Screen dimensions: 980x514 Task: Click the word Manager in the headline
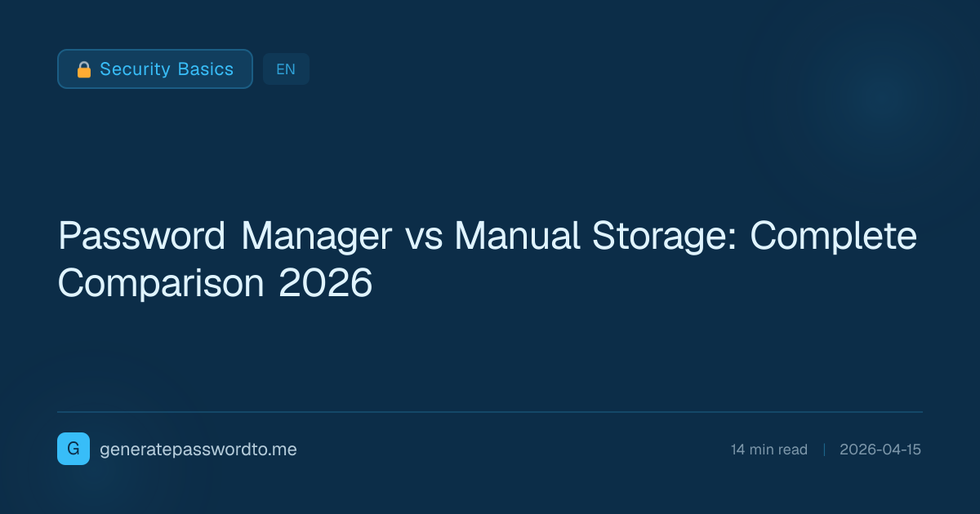tap(317, 237)
